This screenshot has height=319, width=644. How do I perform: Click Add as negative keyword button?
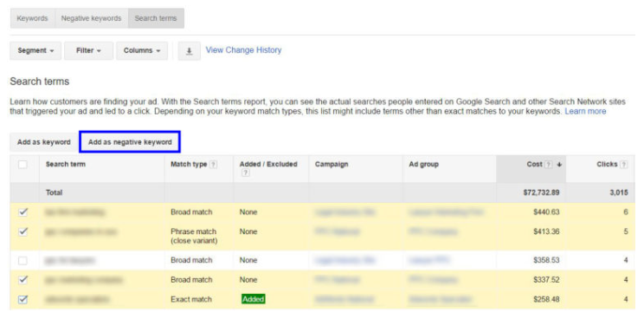point(130,142)
